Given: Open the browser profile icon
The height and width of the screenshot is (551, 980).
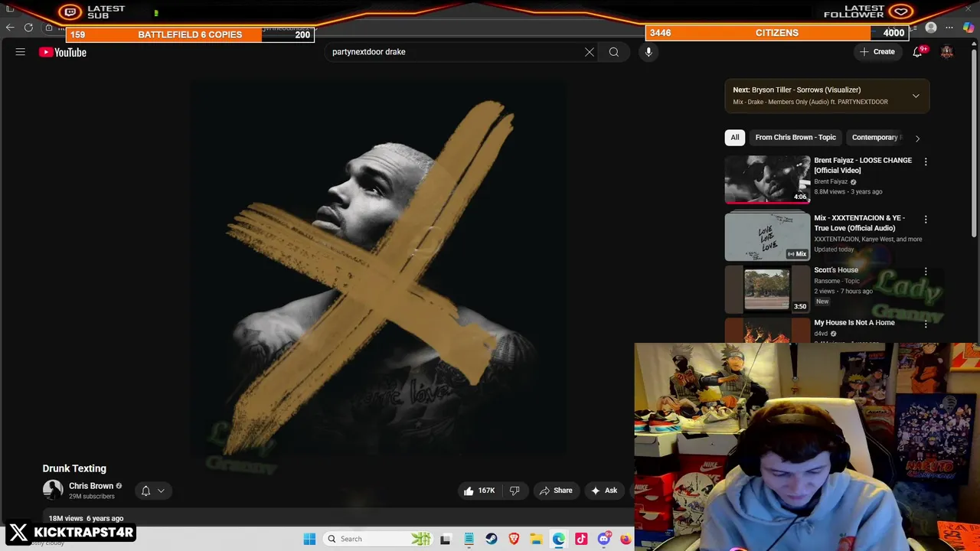Looking at the screenshot, I should coord(931,28).
